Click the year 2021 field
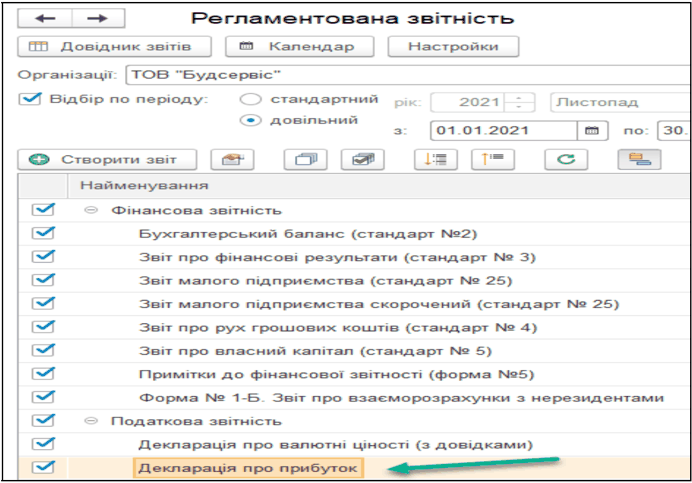The height and width of the screenshot is (483, 692). [x=467, y=102]
